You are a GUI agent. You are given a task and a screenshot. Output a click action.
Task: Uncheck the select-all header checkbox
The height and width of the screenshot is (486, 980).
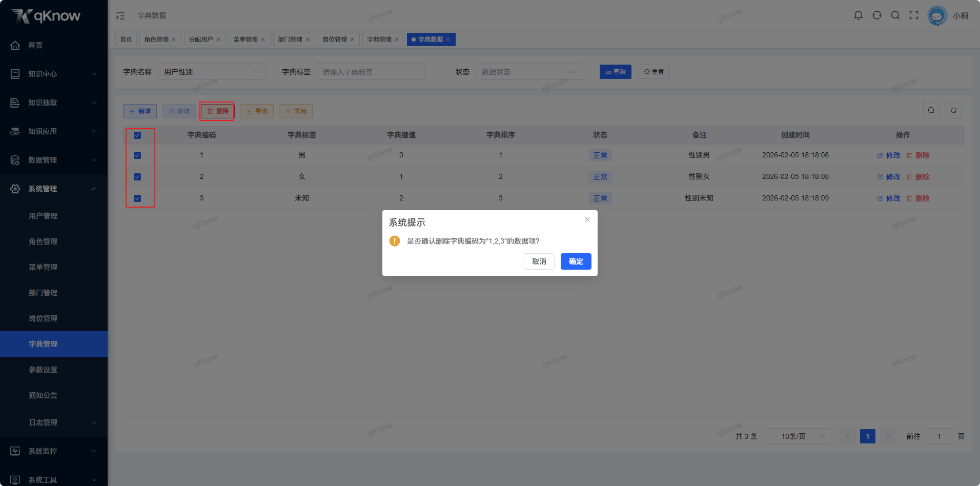[137, 135]
